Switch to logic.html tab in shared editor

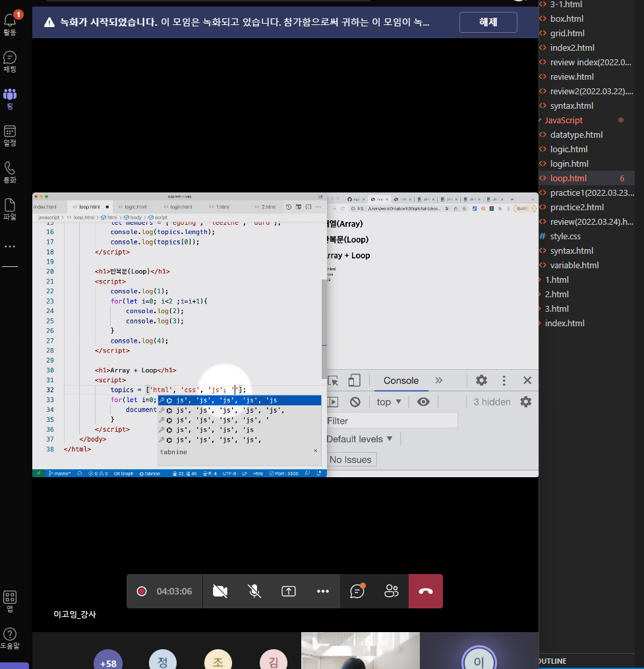click(136, 207)
